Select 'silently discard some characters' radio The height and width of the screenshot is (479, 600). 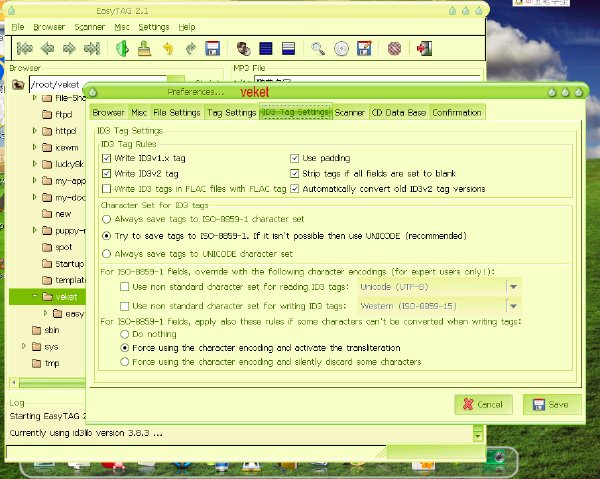(x=124, y=362)
